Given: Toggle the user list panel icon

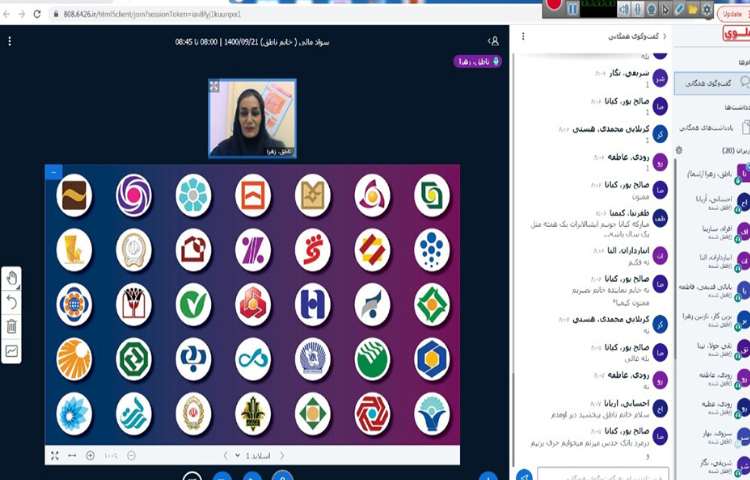Looking at the screenshot, I should click(493, 41).
